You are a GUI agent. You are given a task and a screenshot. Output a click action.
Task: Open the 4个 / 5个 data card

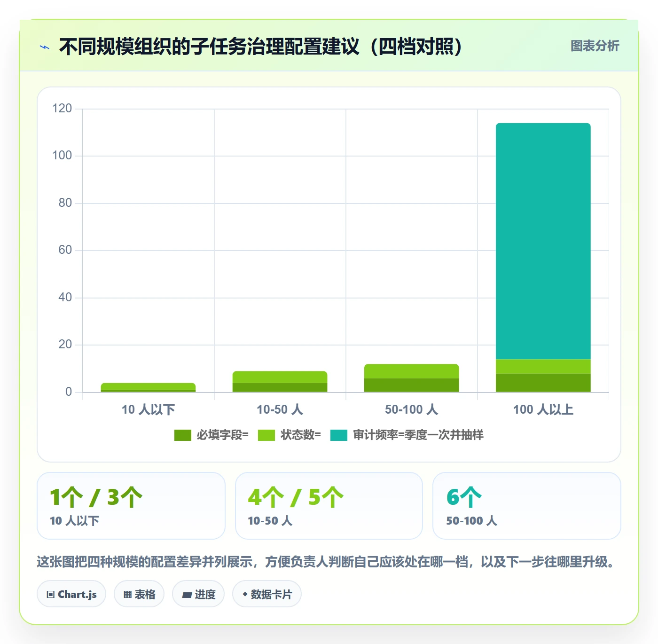point(329,506)
